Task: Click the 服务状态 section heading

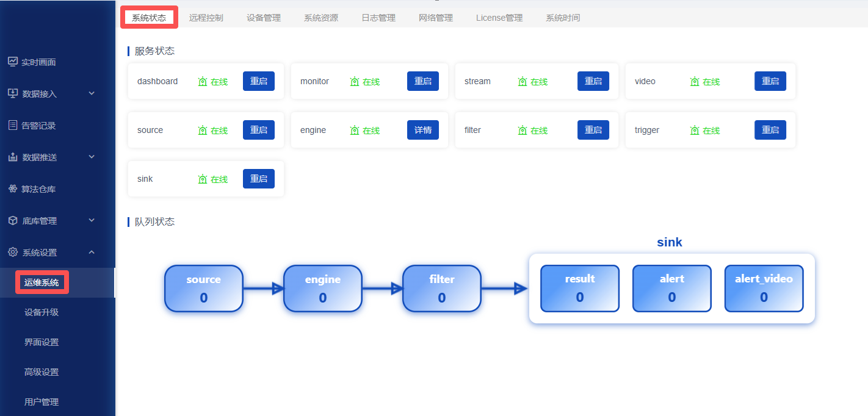Action: point(154,51)
